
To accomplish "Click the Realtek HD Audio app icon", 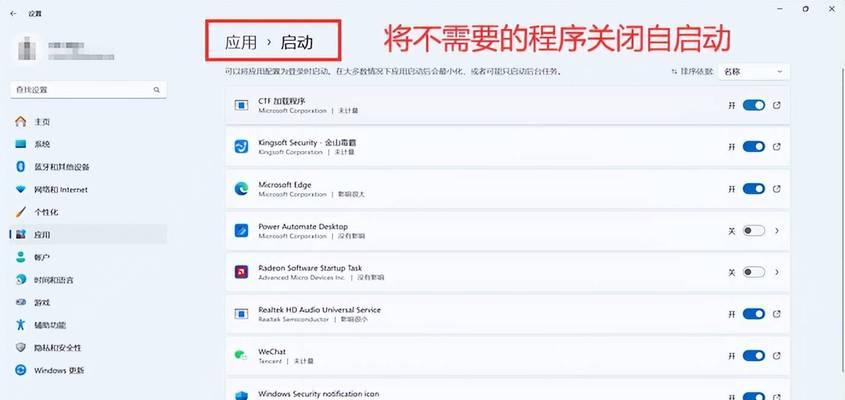I will [241, 314].
